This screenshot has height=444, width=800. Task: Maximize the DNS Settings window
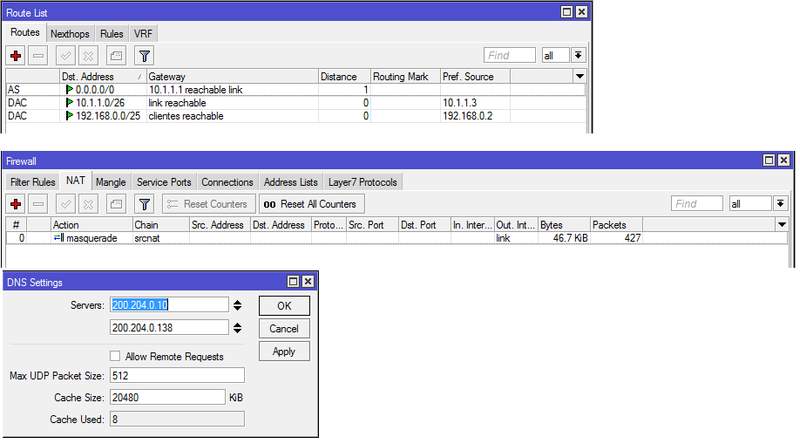point(293,281)
